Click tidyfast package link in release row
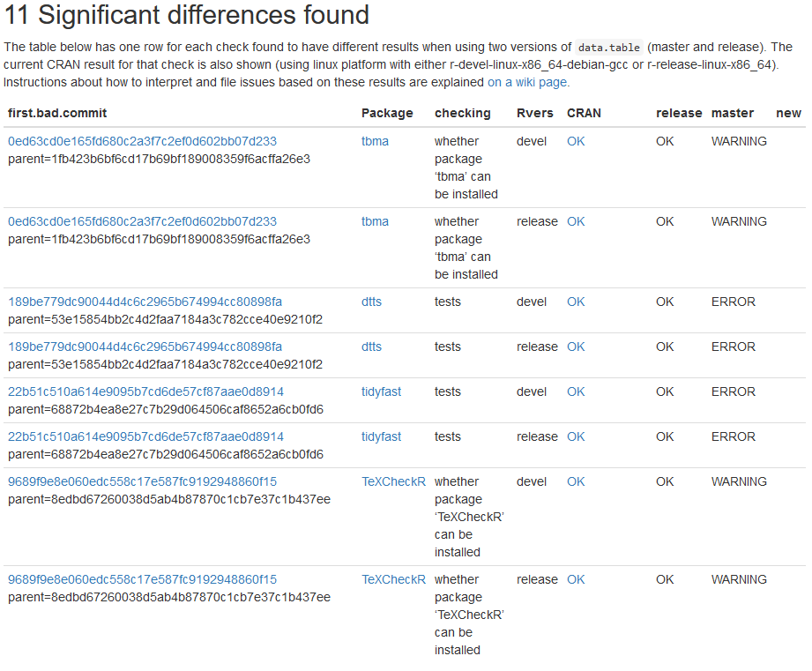The height and width of the screenshot is (671, 812). (x=381, y=436)
